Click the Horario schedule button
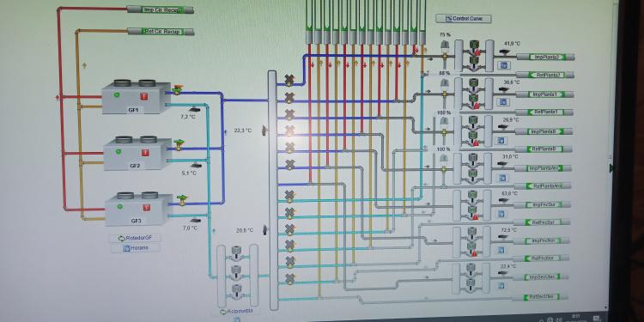The width and height of the screenshot is (644, 322). (x=135, y=248)
